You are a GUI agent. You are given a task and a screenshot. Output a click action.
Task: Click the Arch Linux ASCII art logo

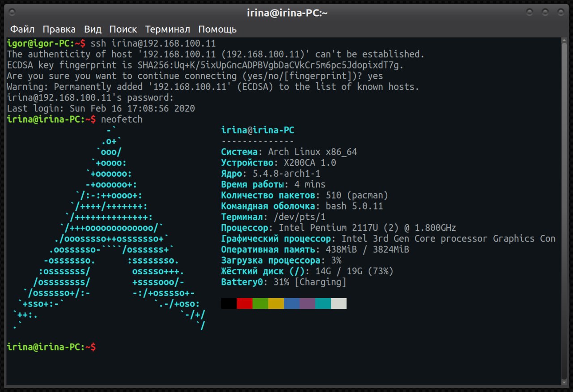point(109,228)
